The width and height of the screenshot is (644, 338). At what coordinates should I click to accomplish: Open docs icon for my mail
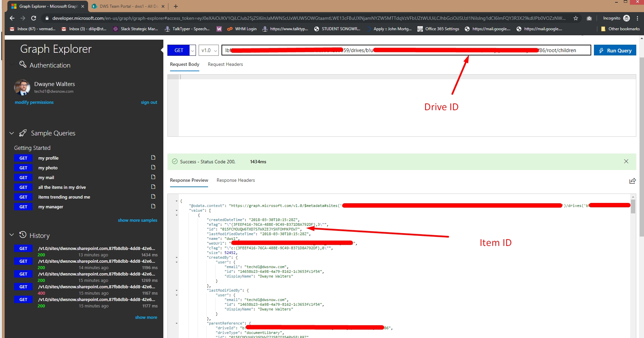(x=153, y=177)
